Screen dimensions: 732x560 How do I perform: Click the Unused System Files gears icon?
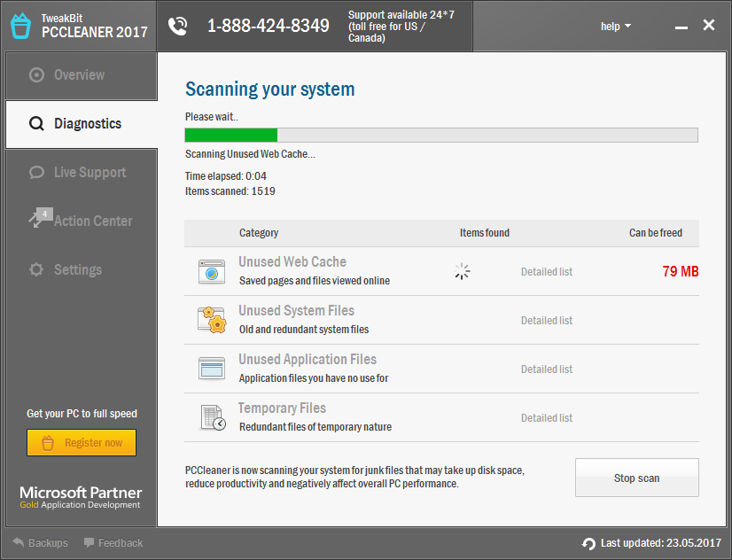[211, 319]
